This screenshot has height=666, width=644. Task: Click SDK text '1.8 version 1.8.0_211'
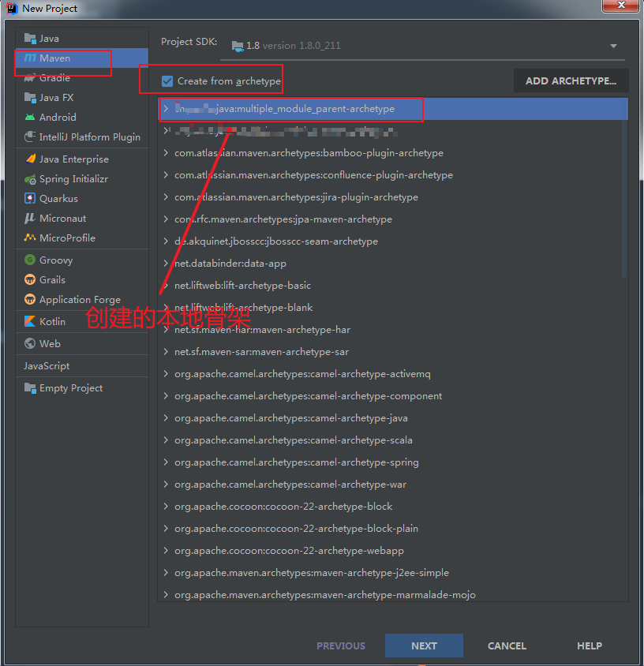(294, 46)
